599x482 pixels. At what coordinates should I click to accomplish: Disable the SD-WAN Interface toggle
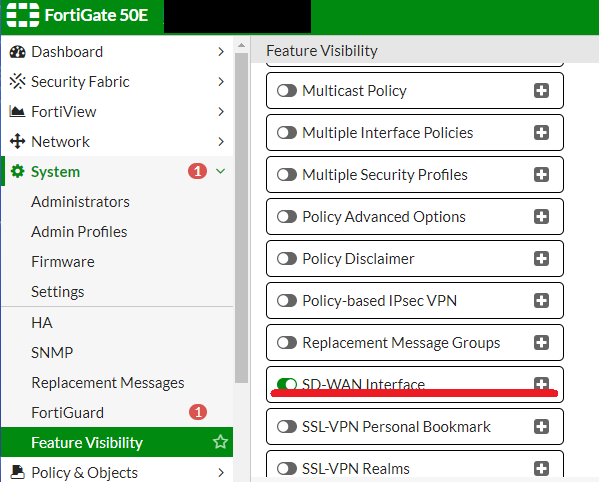click(x=287, y=384)
